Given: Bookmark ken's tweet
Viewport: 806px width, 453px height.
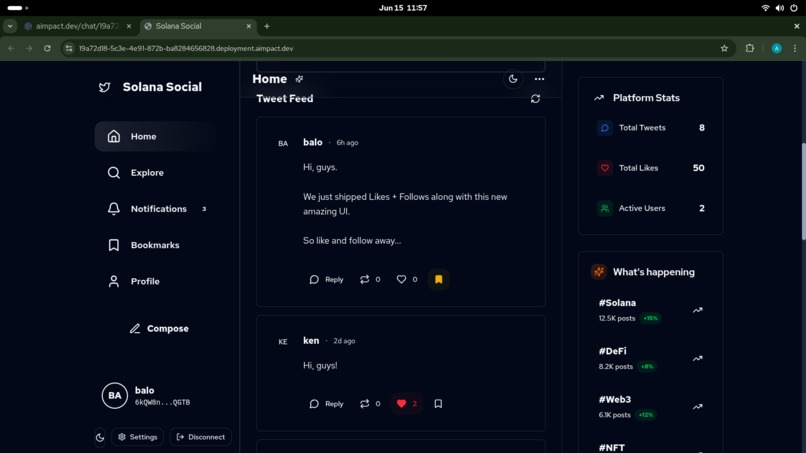Looking at the screenshot, I should click(x=438, y=404).
